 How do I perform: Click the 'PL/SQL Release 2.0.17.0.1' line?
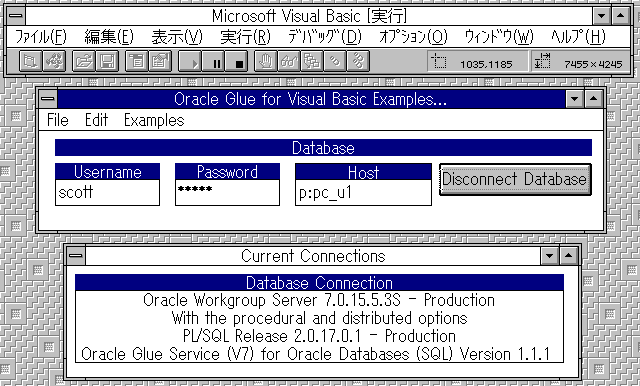coord(319,336)
